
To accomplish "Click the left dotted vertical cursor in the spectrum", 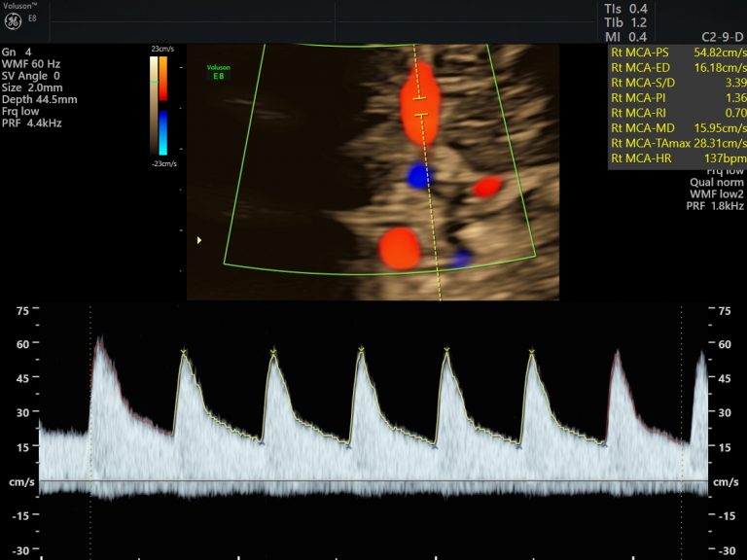I will [90, 408].
